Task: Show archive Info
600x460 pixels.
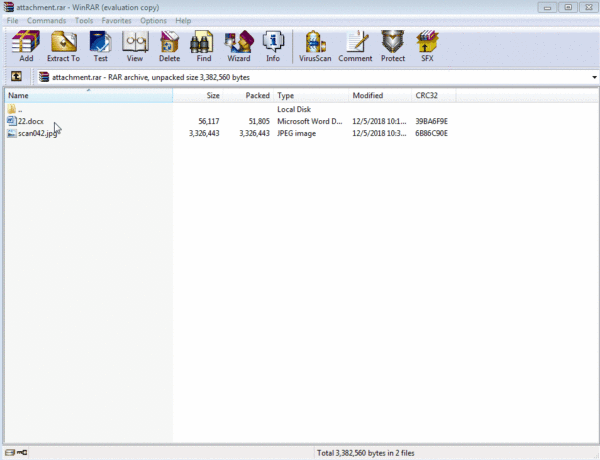Action: (273, 46)
